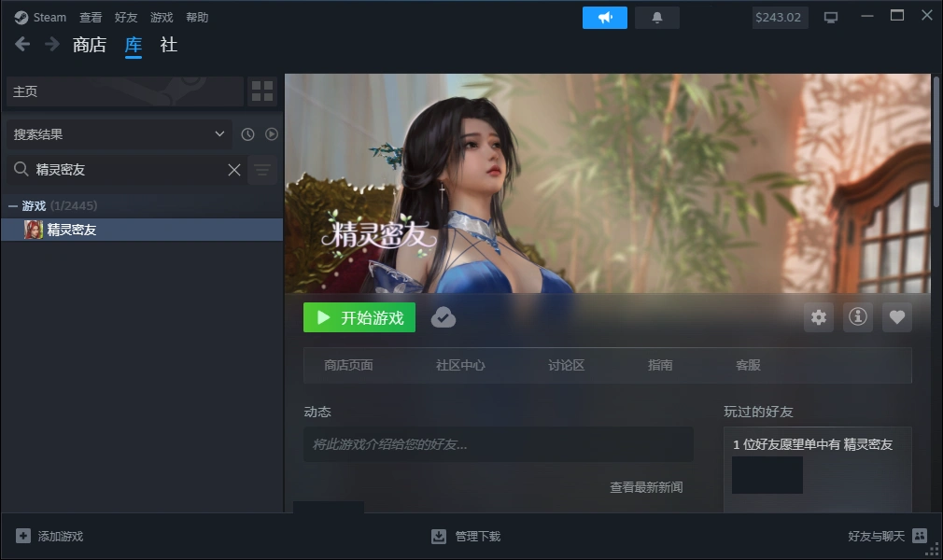Click 查看最新新闻
943x560 pixels.
point(646,487)
